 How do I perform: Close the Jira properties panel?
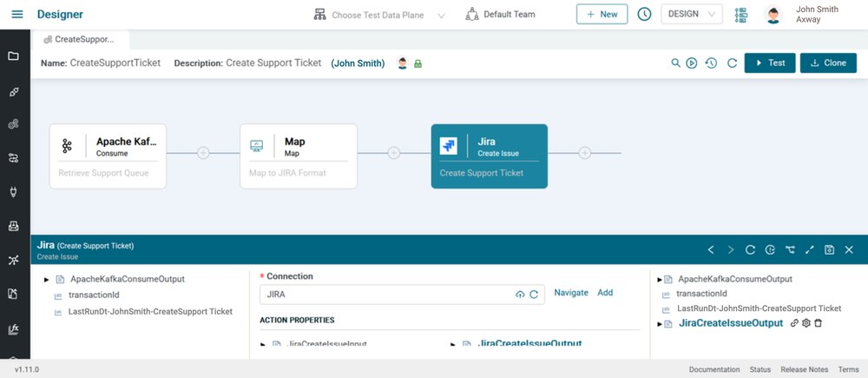tap(849, 250)
